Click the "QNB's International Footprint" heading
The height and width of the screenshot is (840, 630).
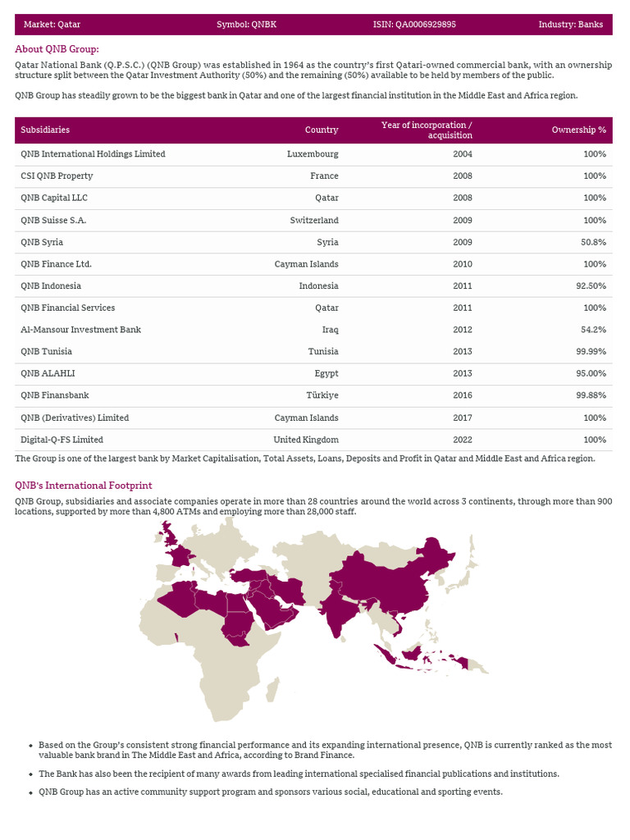83,486
